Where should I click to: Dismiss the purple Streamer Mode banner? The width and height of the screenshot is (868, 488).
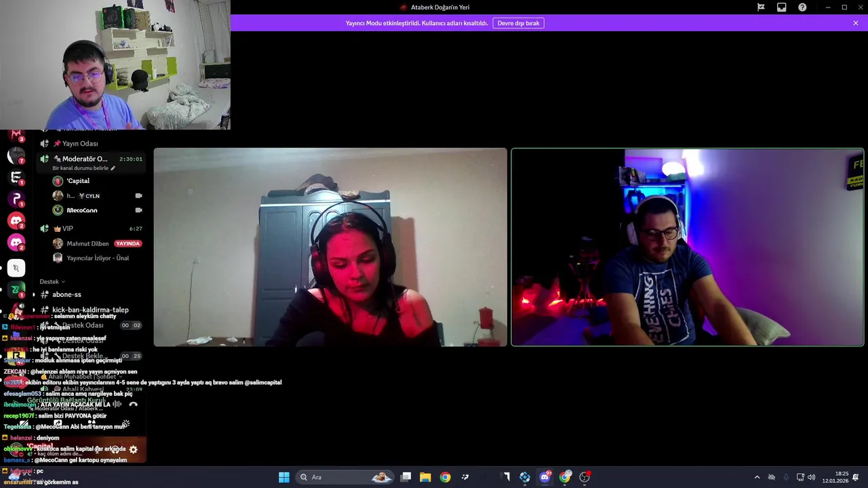pyautogui.click(x=856, y=23)
